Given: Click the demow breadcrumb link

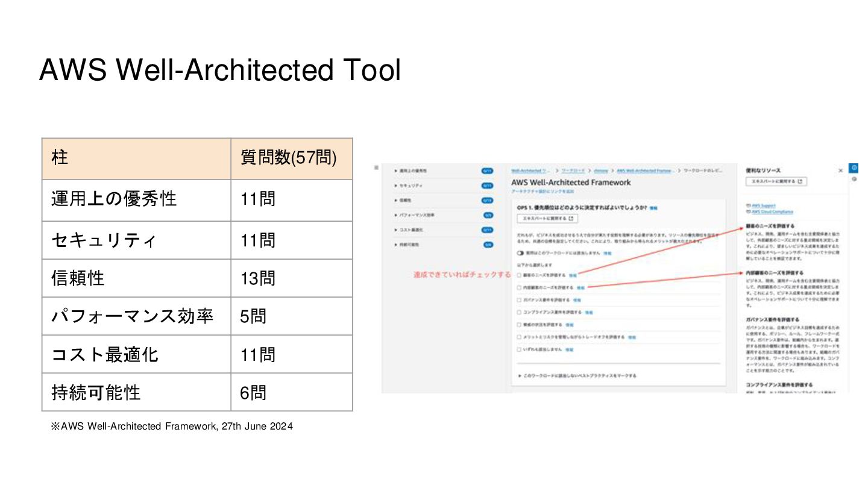Looking at the screenshot, I should pos(601,170).
